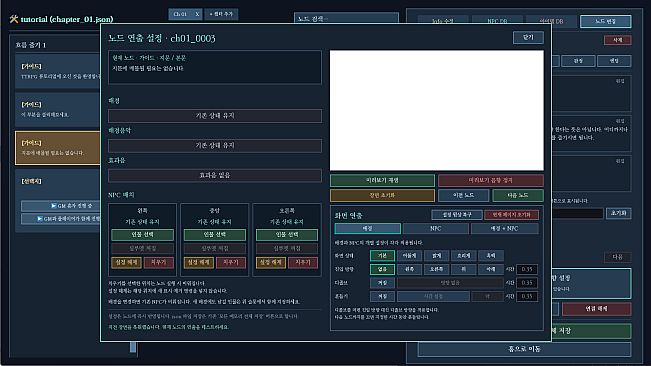Click the 닫기 button in the dialog

tap(528, 37)
